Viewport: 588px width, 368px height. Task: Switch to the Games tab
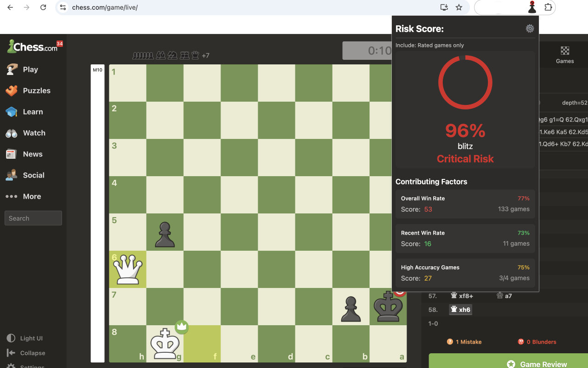(x=565, y=54)
